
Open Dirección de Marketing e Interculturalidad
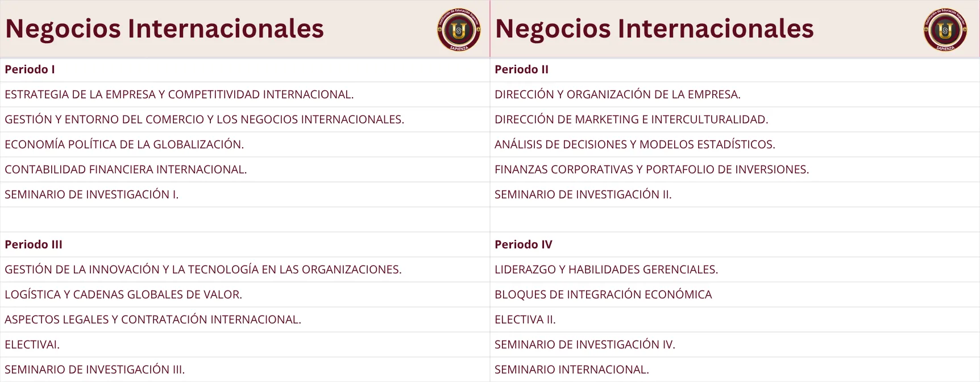pyautogui.click(x=631, y=119)
